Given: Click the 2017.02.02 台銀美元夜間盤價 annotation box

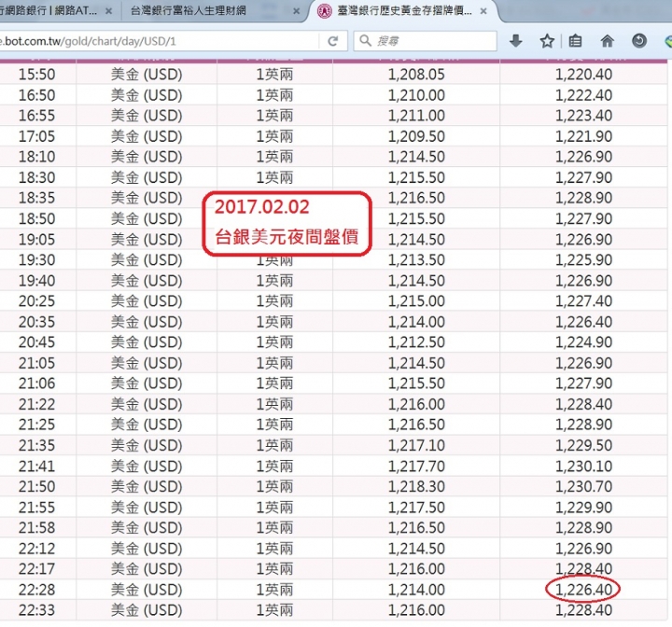Looking at the screenshot, I should click(287, 222).
